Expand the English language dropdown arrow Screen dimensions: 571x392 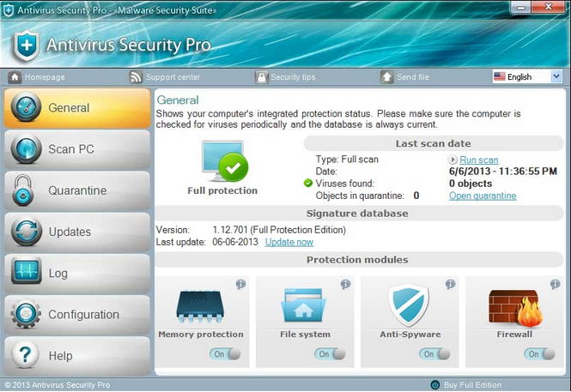coord(556,76)
